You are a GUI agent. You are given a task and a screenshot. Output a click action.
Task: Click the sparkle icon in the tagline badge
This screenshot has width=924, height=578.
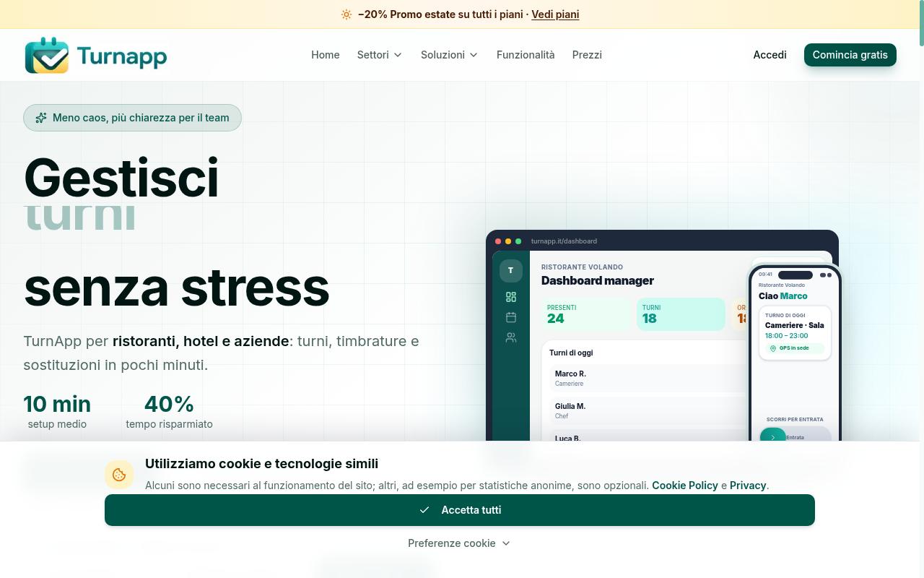pyautogui.click(x=41, y=118)
